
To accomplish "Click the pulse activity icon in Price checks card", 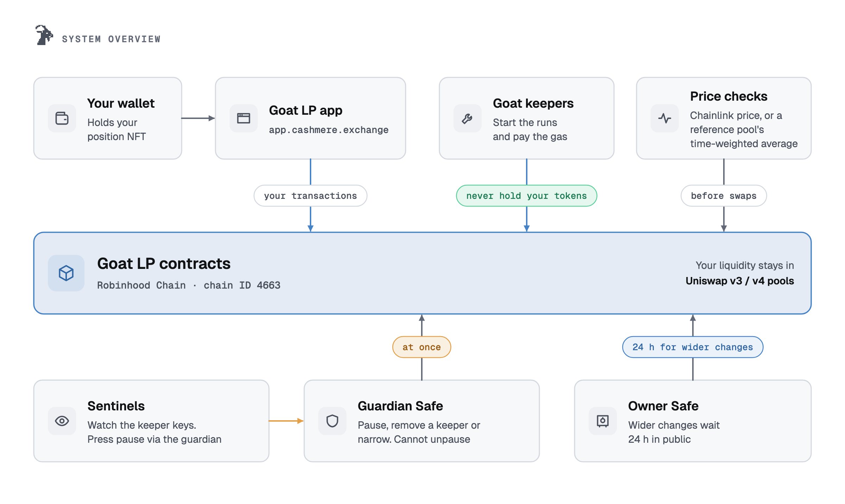I will pos(665,118).
